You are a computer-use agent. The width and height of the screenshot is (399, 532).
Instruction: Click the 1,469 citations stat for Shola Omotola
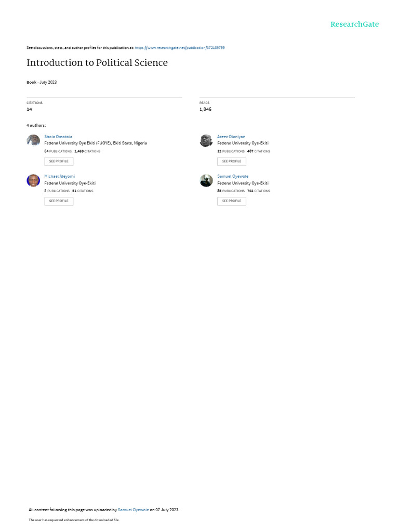click(87, 151)
